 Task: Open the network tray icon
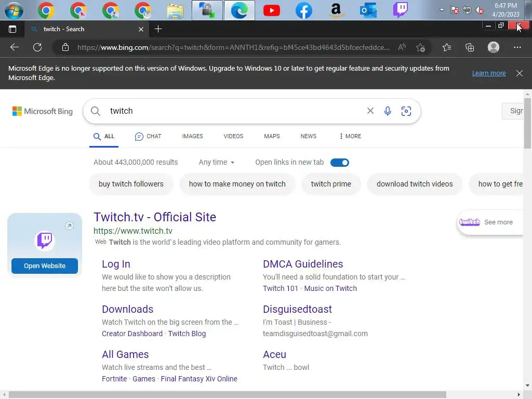(x=467, y=10)
